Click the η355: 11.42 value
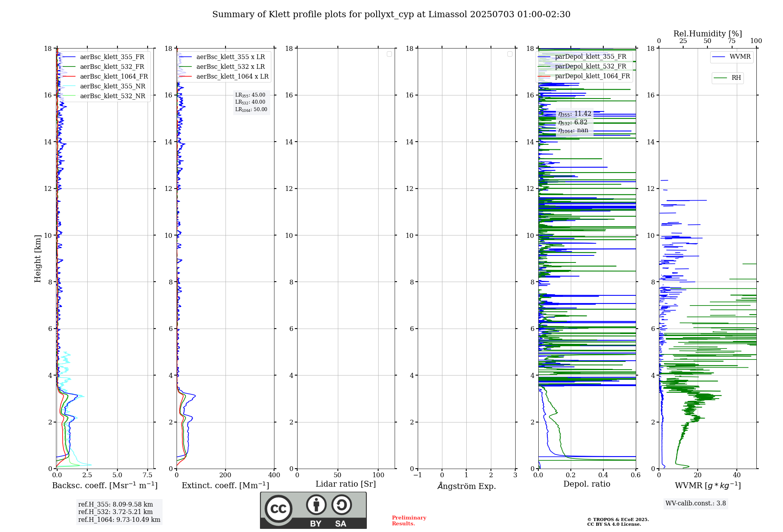This screenshot has height=532, width=783. click(x=575, y=114)
